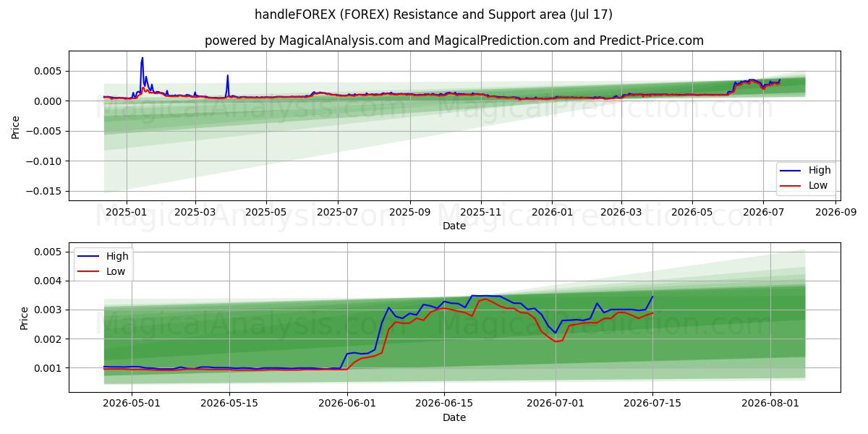This screenshot has height=434, width=868.
Task: Click the 'Date' axis label under the bottom chart
Action: click(454, 417)
